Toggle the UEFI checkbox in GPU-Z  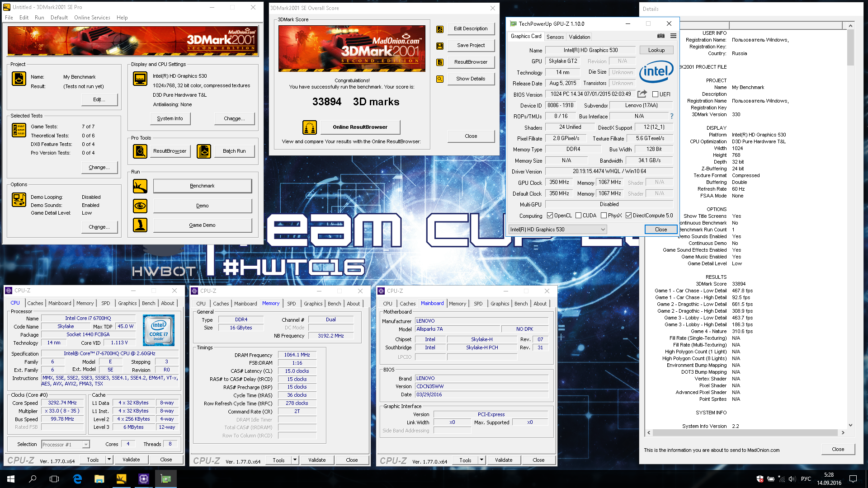tap(655, 94)
